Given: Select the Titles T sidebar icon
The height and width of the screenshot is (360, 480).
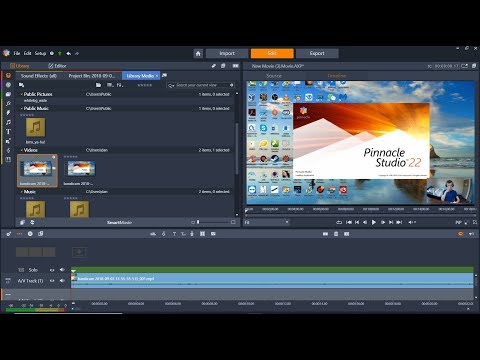Looking at the screenshot, I should 8,132.
